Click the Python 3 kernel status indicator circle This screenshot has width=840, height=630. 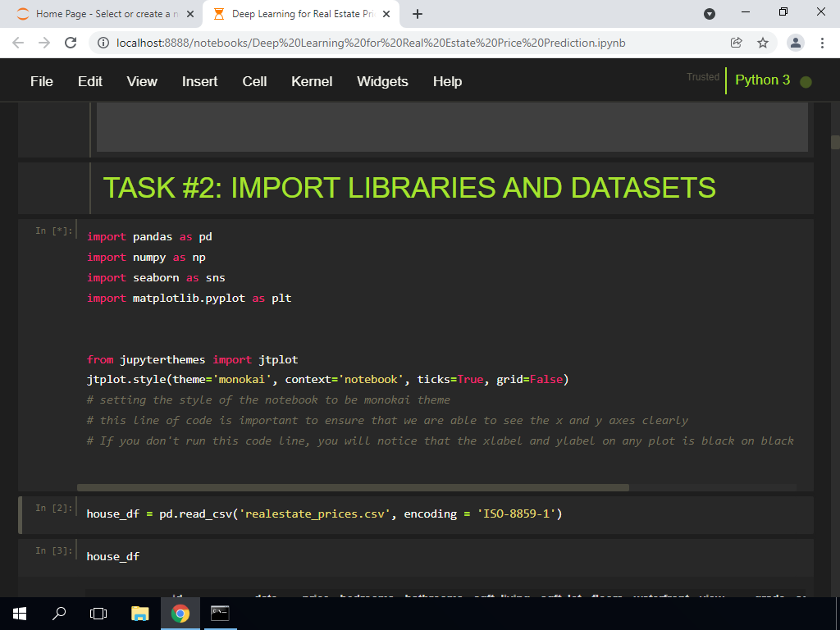[806, 81]
